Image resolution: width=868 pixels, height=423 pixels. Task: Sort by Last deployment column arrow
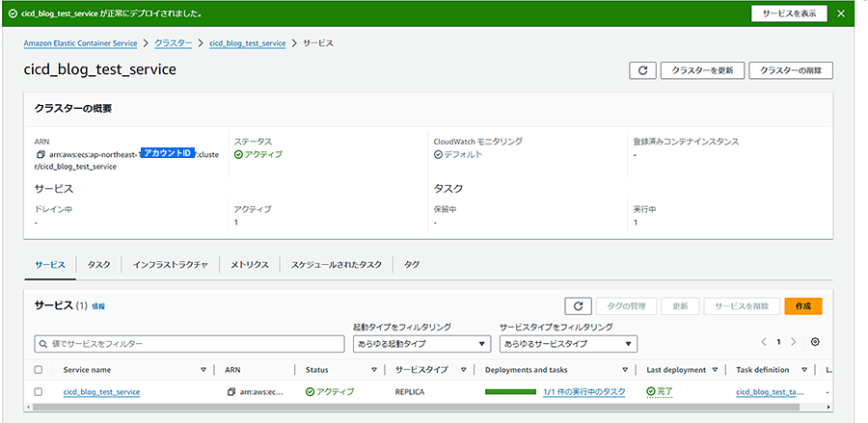(x=715, y=370)
